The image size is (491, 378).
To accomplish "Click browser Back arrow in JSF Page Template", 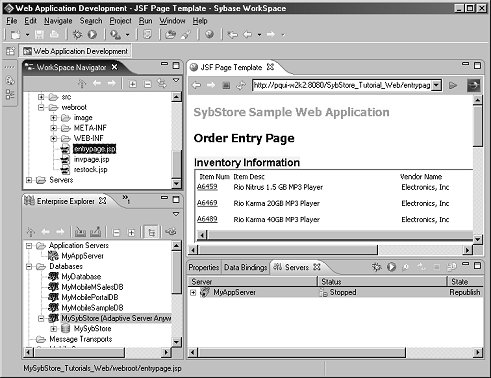I will 196,85.
